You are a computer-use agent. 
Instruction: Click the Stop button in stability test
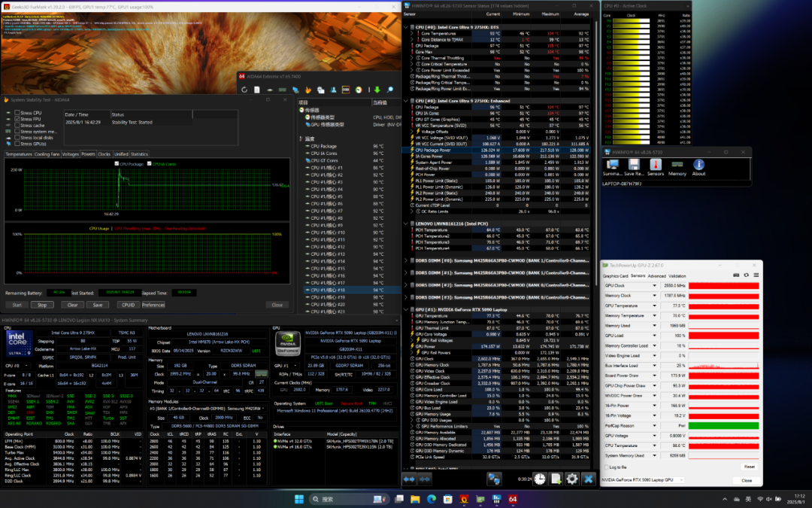coord(42,305)
